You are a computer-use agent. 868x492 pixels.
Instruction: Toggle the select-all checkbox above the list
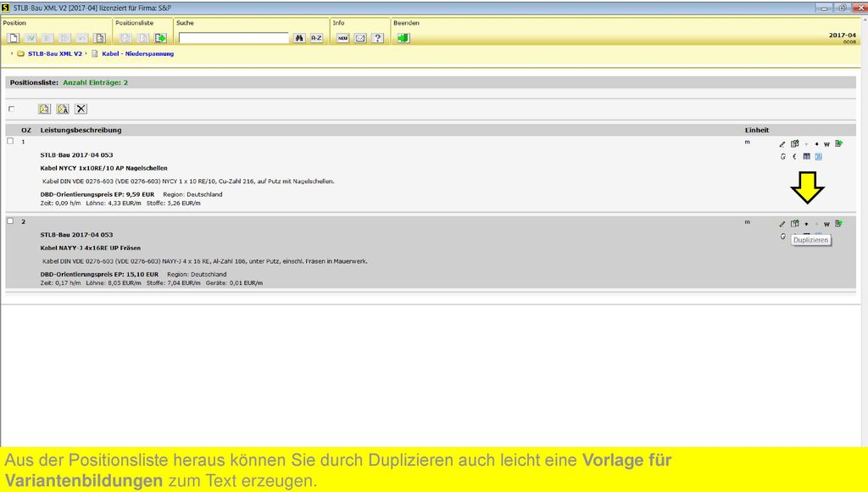[11, 109]
